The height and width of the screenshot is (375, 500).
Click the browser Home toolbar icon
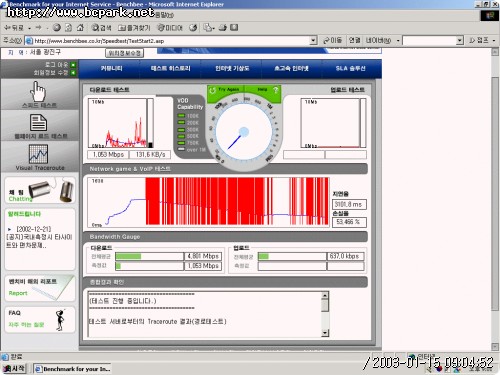click(80, 28)
